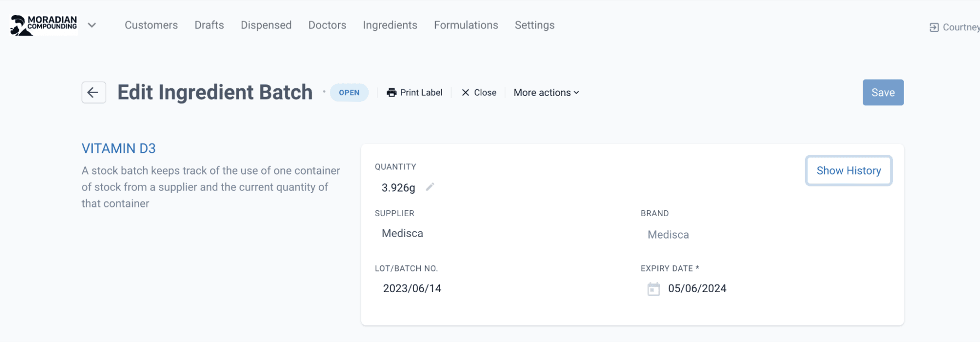The image size is (980, 342).
Task: Click the OPEN status badge
Action: click(349, 93)
